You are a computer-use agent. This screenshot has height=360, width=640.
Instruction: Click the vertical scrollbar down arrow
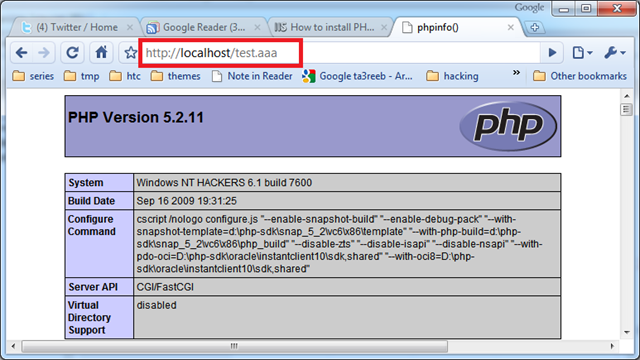[627, 332]
